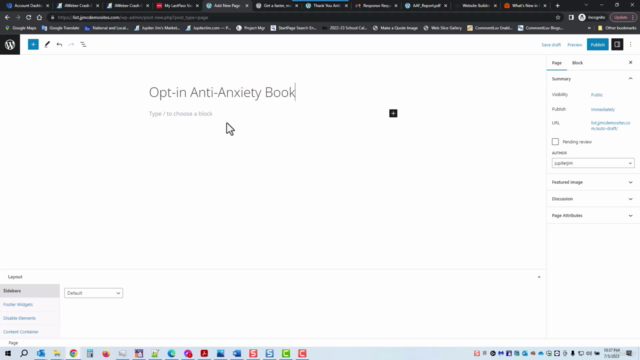Image resolution: width=640 pixels, height=360 pixels.
Task: Open Chrome from the taskbar
Action: pos(73,353)
